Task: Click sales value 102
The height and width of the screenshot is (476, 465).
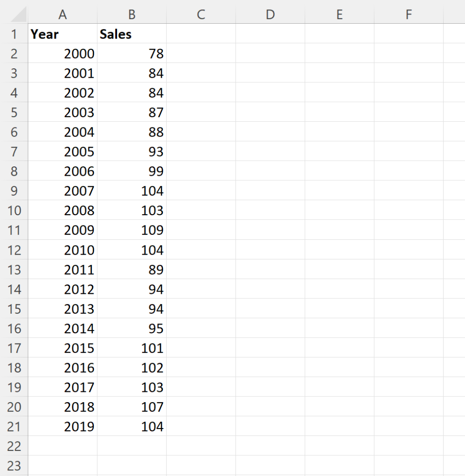Action: pyautogui.click(x=131, y=368)
